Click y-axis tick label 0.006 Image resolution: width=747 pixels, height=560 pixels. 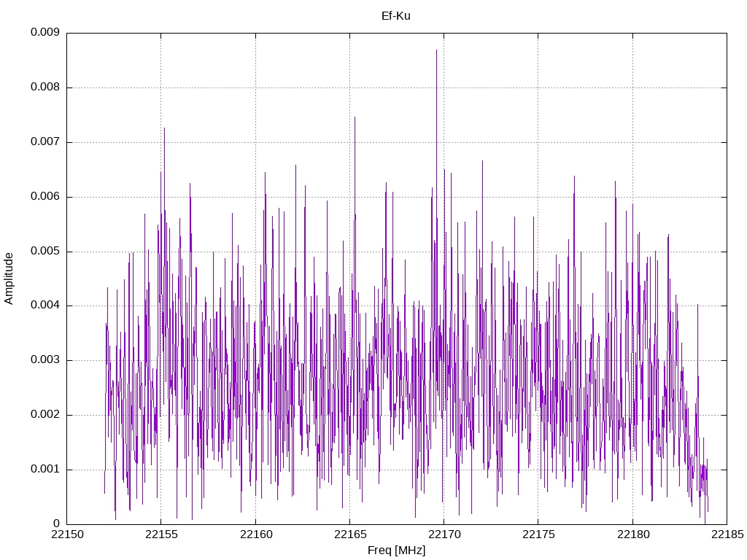tap(45, 197)
